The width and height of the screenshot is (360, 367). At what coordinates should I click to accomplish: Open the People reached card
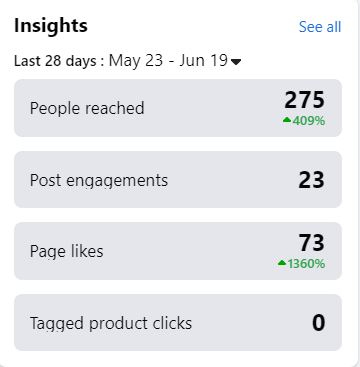178,108
